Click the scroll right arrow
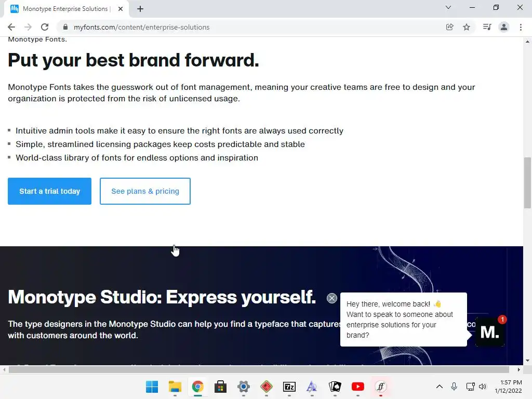 (519, 369)
